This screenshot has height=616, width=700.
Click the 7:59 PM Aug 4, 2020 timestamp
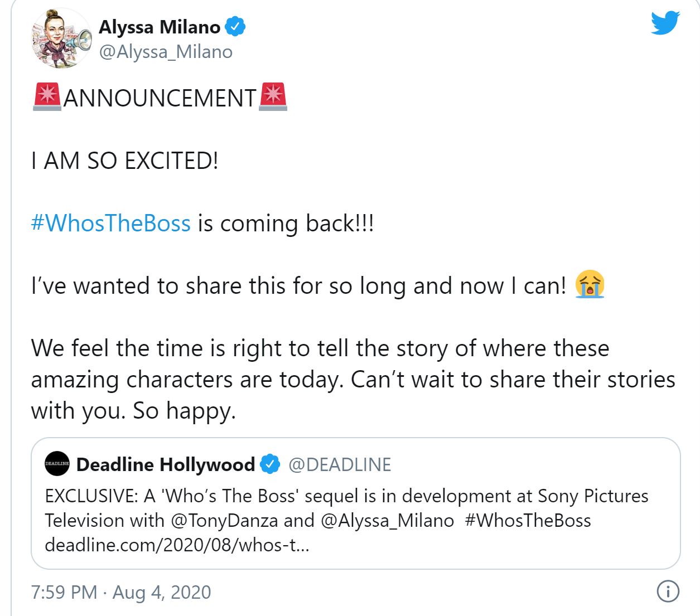121,592
